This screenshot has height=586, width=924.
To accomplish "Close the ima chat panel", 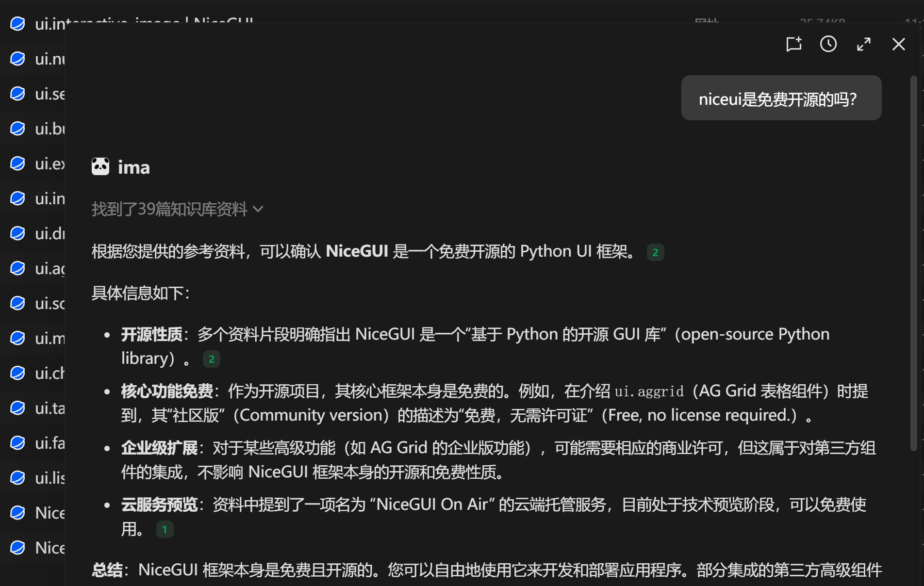I will [899, 44].
